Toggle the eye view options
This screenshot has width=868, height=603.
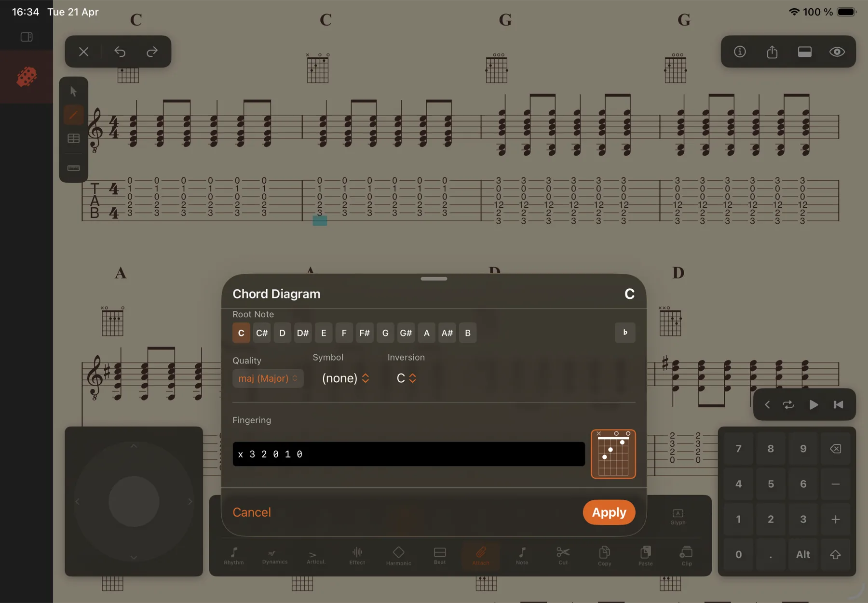(x=837, y=52)
